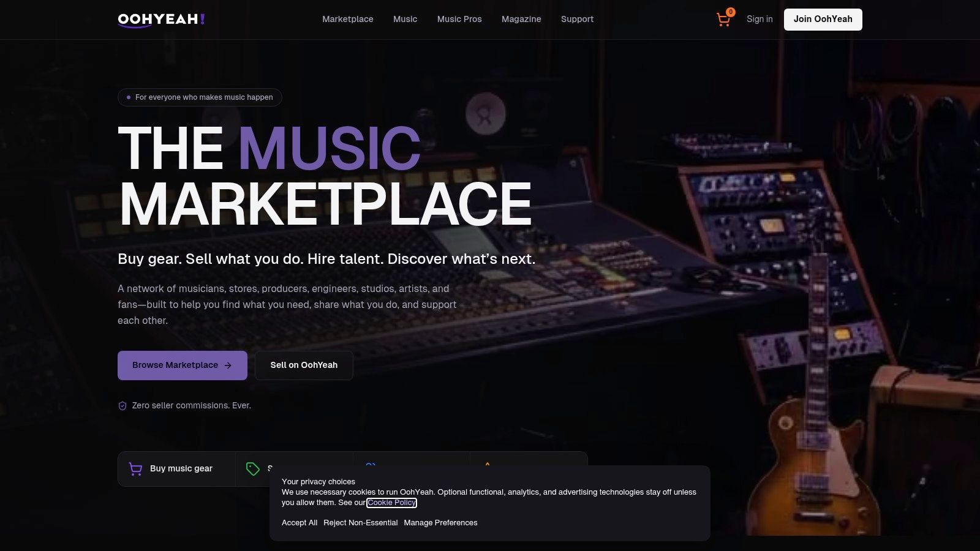This screenshot has width=980, height=551.
Task: Click the 'Your privacy choices' heading
Action: (318, 482)
